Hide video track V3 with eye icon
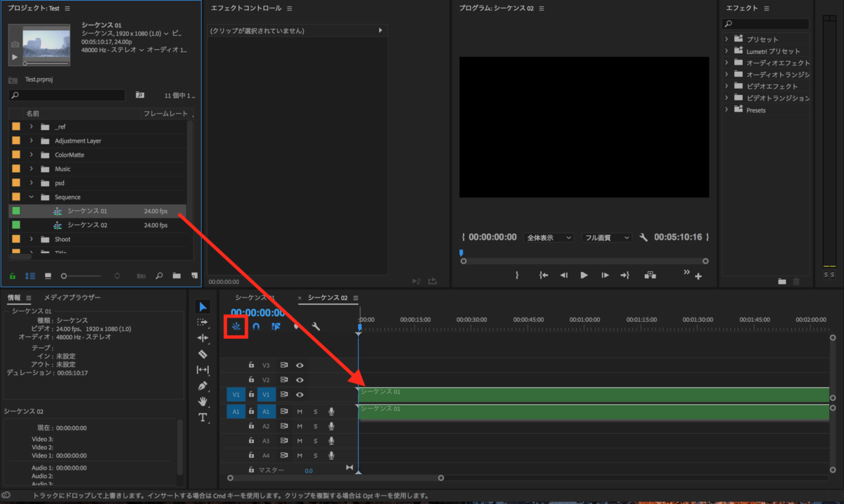 tap(300, 366)
